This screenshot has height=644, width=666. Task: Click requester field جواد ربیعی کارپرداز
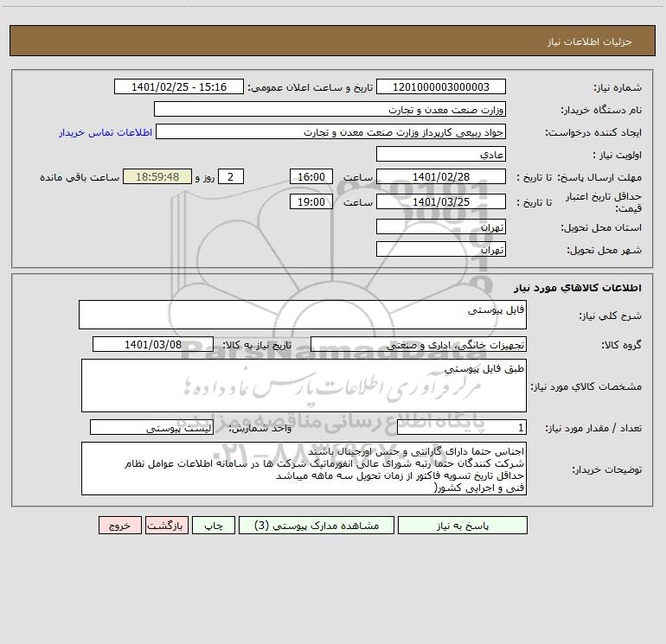click(x=330, y=131)
